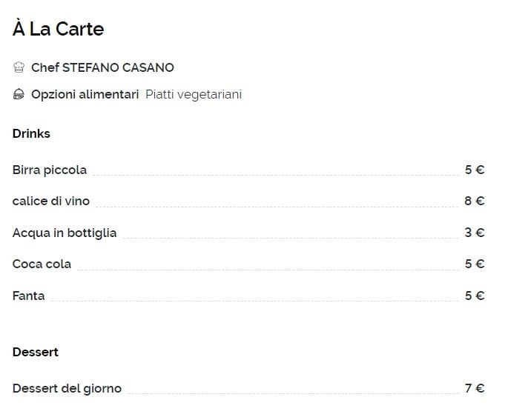
Task: Select Birra piccola menu item
Action: click(x=50, y=170)
